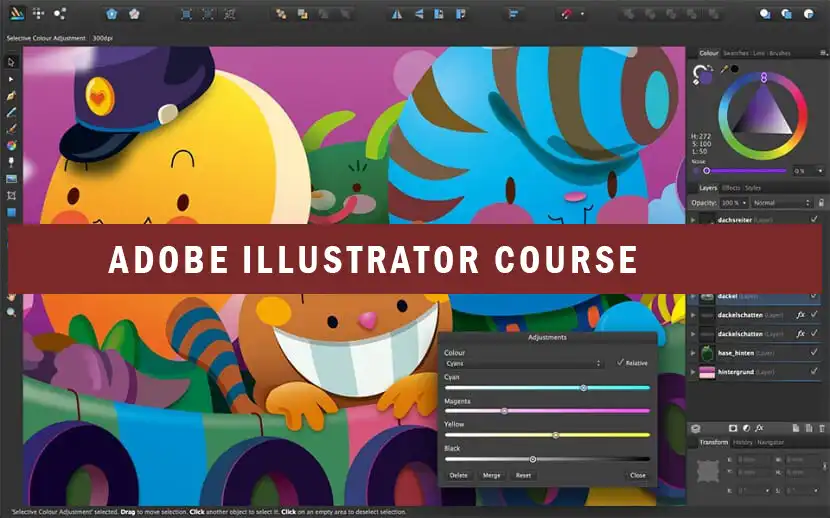Select the blue Rectangle shape tool
Viewport: 830px width, 518px height.
click(11, 212)
